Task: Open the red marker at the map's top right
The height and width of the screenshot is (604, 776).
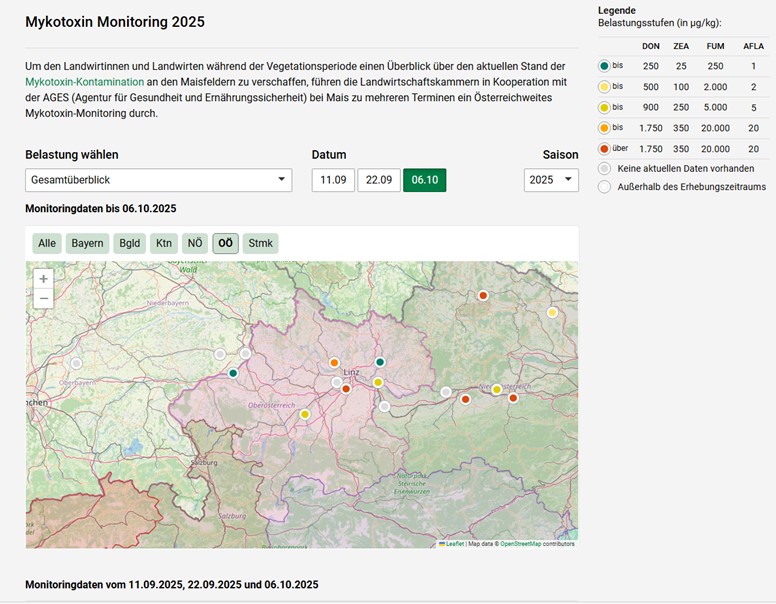Action: [482, 295]
